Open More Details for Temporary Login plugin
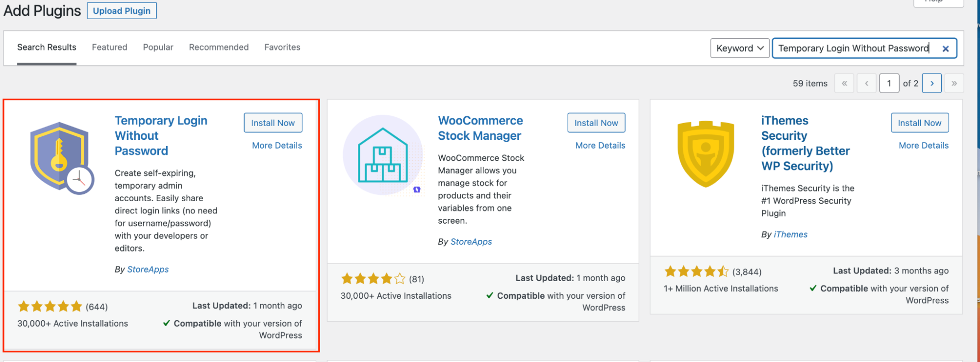Screen dimensions: 980x362 click(x=277, y=145)
